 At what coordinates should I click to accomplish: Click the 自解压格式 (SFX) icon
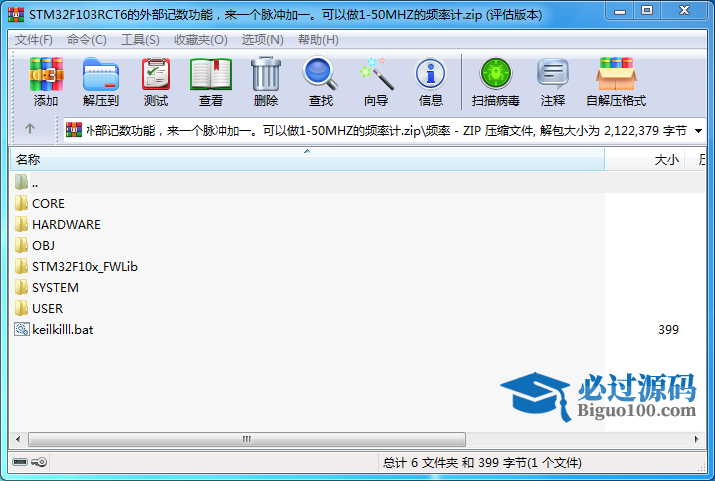616,74
